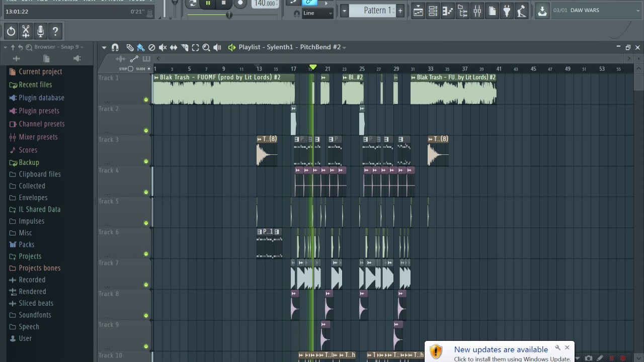Screen dimensions: 644x362
Task: Open options wrench on update notification
Action: pos(557,347)
